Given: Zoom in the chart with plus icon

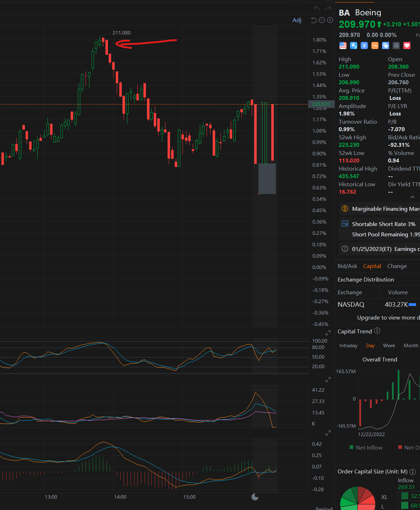Looking at the screenshot, I should [x=330, y=20].
